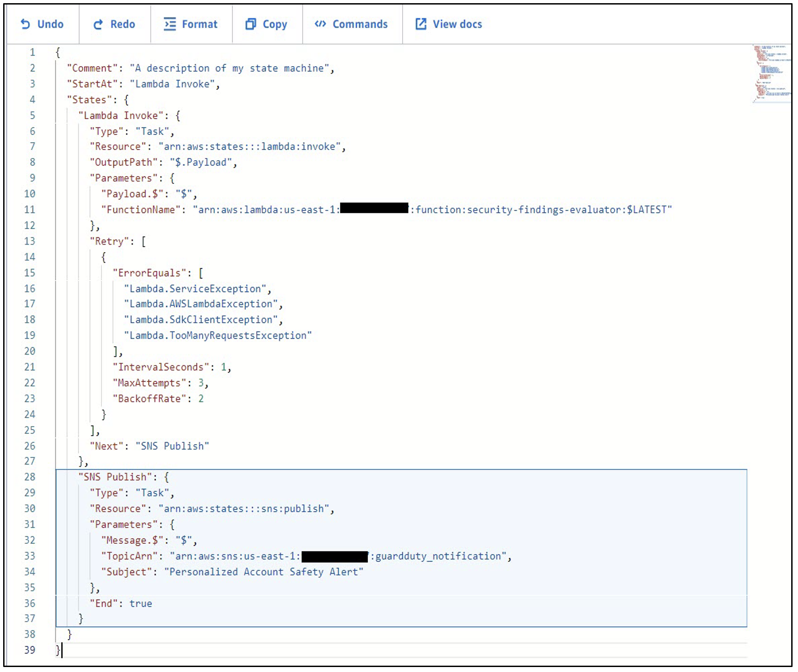Image resolution: width=798 pixels, height=672 pixels.
Task: Click the Undo arrow icon
Action: pos(25,24)
